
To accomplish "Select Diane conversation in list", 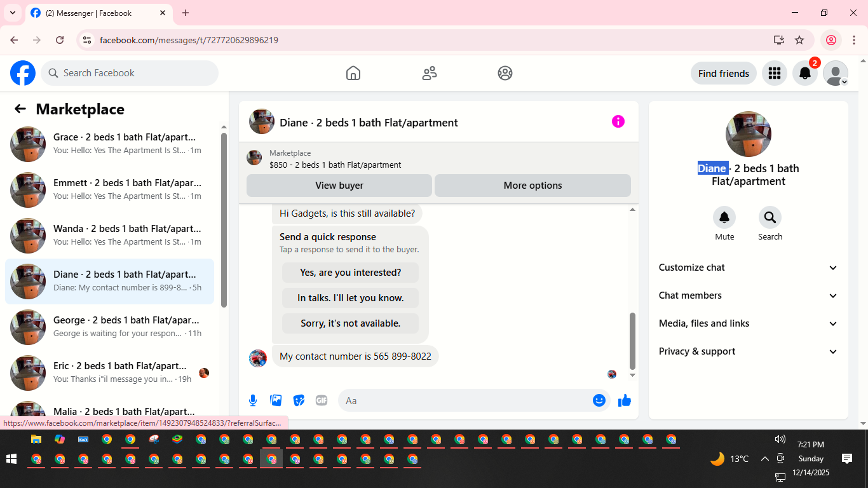I will coord(109,281).
